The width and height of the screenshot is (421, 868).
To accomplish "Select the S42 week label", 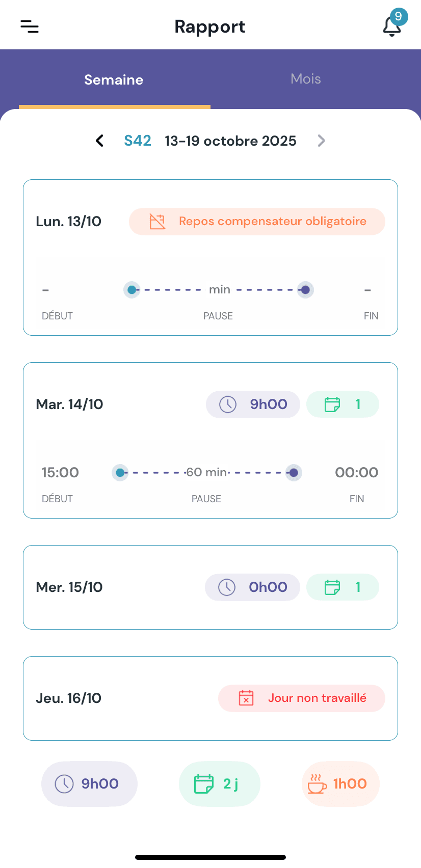I will (x=138, y=141).
